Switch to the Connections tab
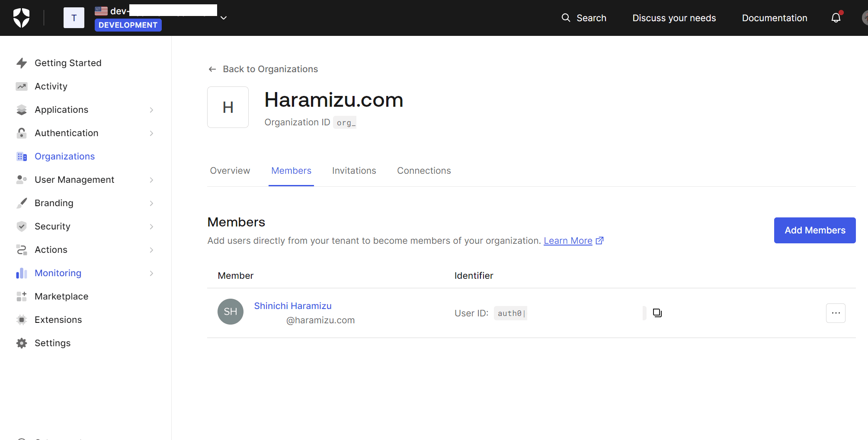This screenshot has height=440, width=868. 424,171
